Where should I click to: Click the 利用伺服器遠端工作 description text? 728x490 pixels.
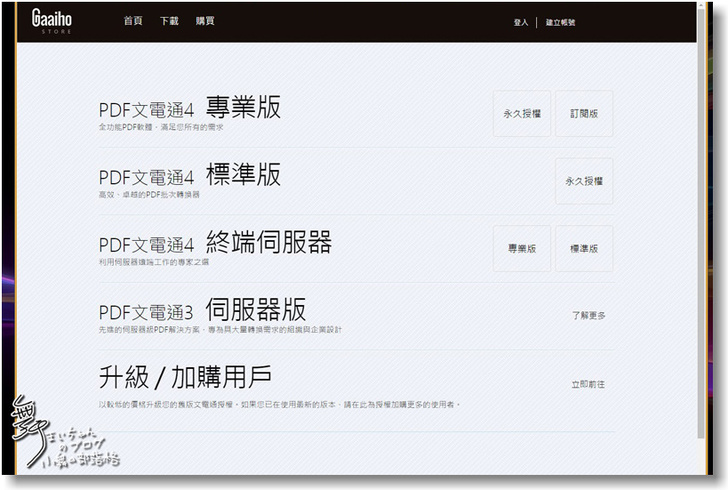[154, 262]
